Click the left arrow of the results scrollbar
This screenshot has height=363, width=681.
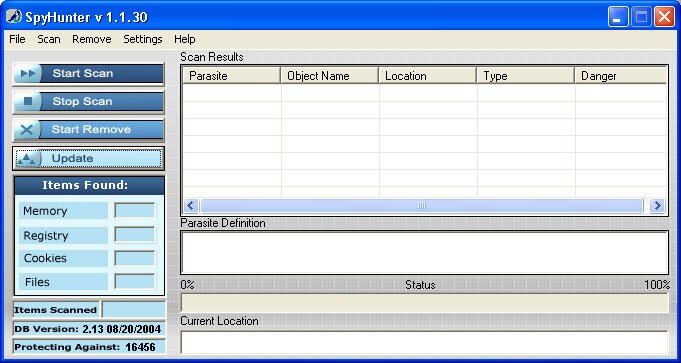pos(191,205)
